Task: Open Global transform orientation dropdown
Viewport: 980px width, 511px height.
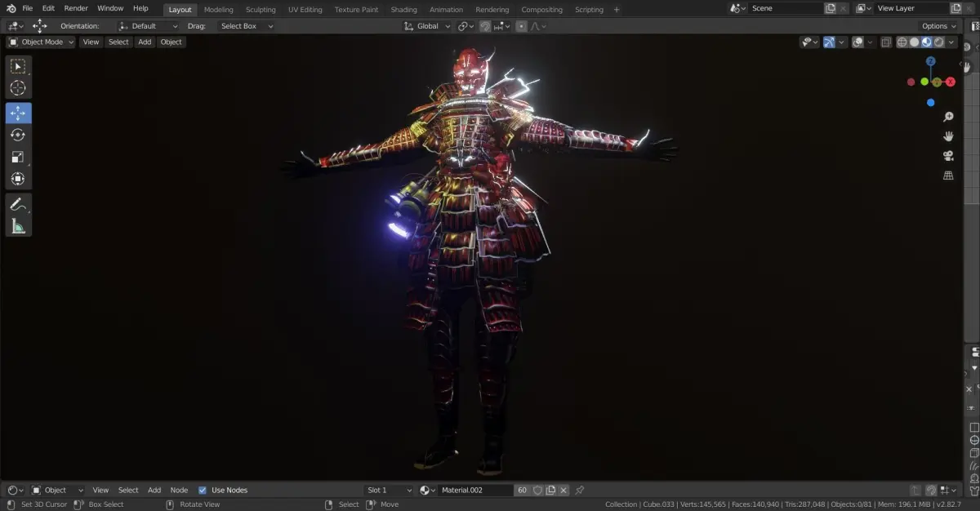Action: (428, 26)
